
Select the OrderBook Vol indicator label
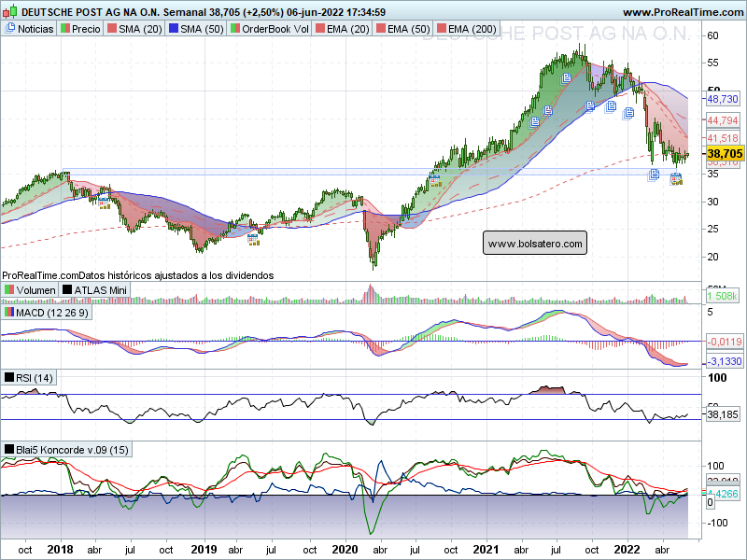[270, 29]
